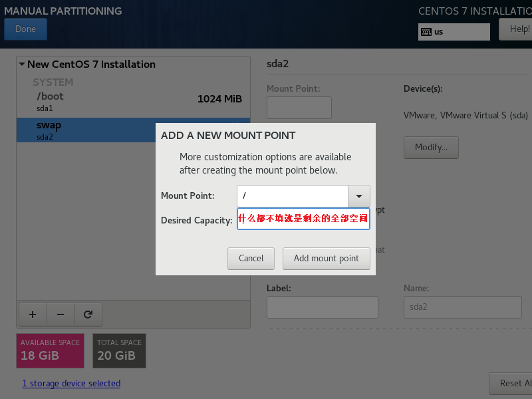Open the Help button
Image resolution: width=532 pixels, height=399 pixels.
pyautogui.click(x=517, y=29)
